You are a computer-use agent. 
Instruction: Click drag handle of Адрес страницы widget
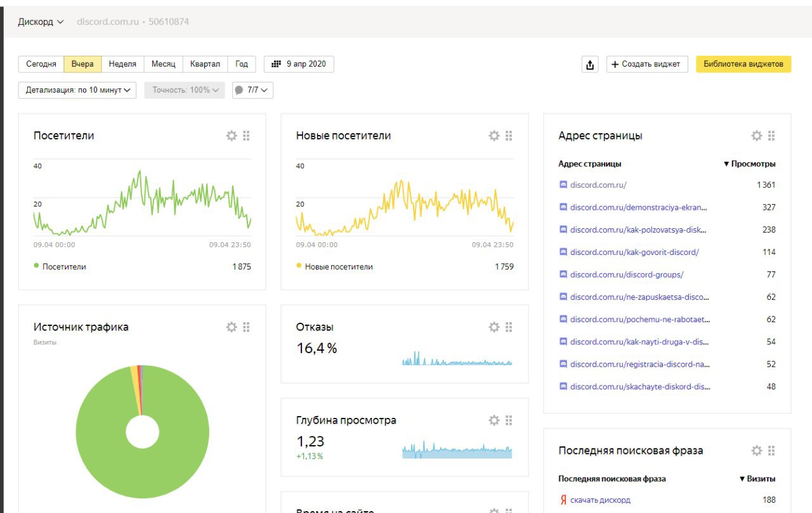pyautogui.click(x=772, y=136)
